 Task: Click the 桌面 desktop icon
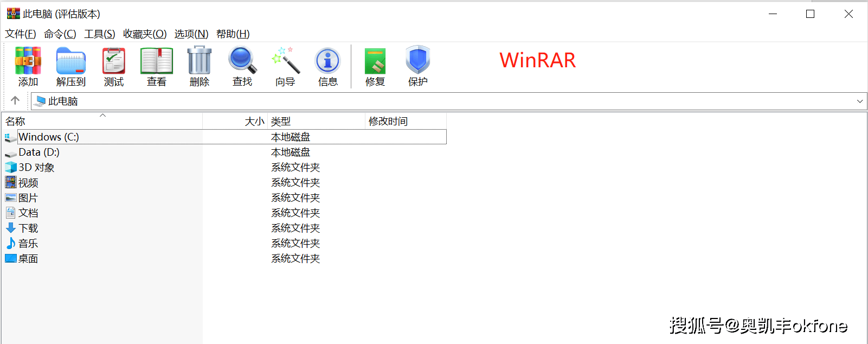pos(10,258)
